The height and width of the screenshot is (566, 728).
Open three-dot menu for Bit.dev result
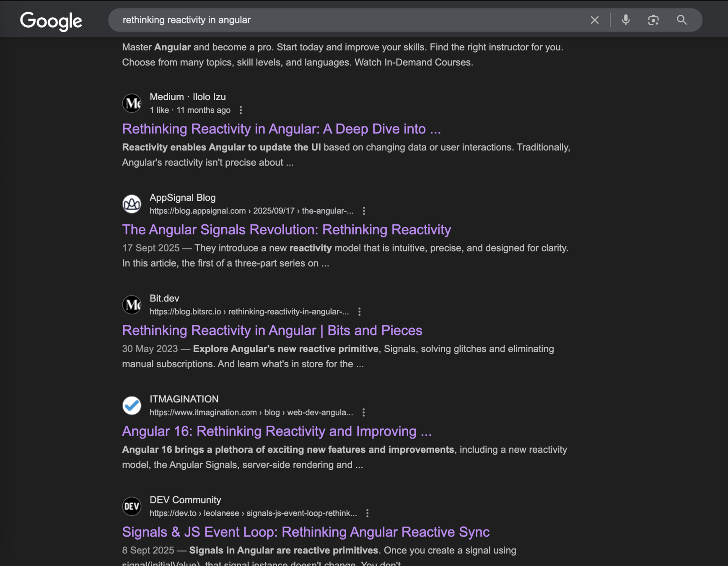tap(359, 312)
